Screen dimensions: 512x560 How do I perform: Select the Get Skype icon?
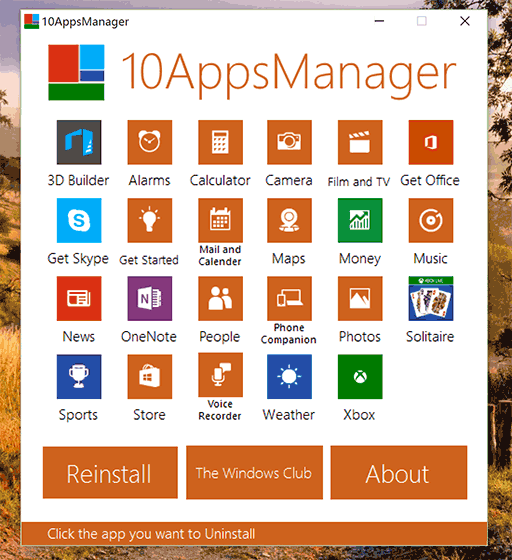79,220
